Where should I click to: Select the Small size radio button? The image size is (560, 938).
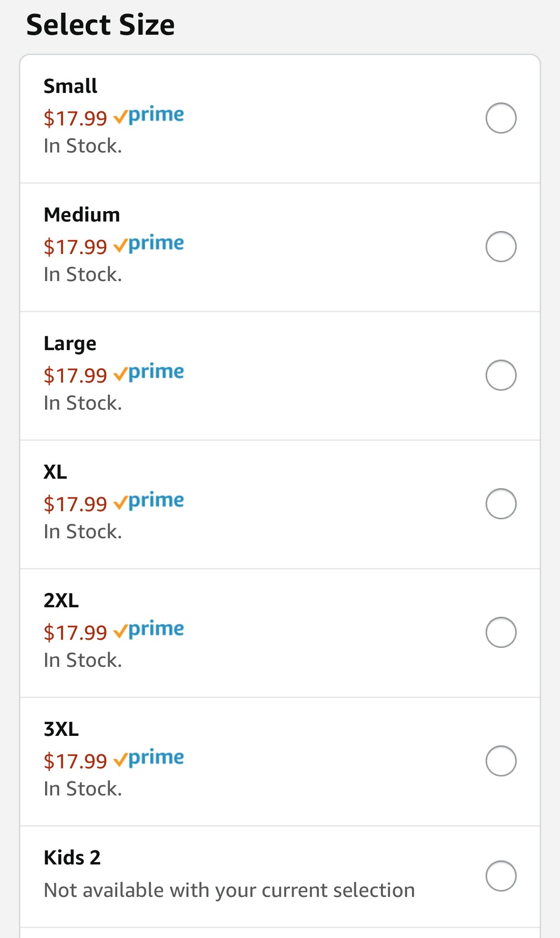(501, 118)
